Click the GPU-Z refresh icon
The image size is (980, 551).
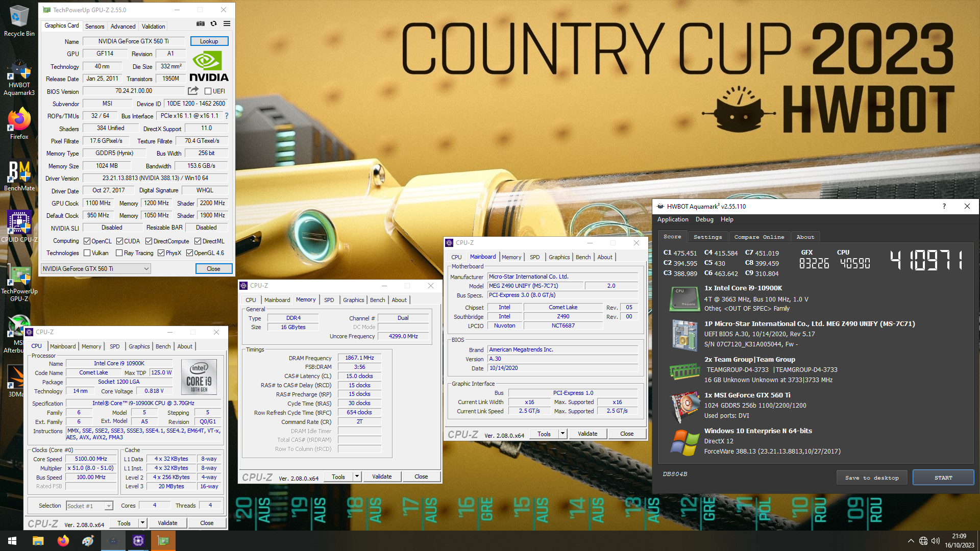coord(213,24)
